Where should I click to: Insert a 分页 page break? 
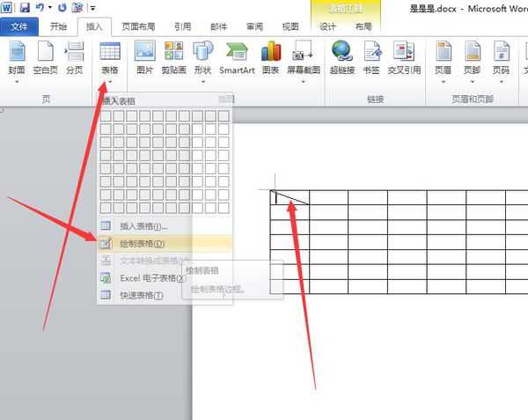75,57
